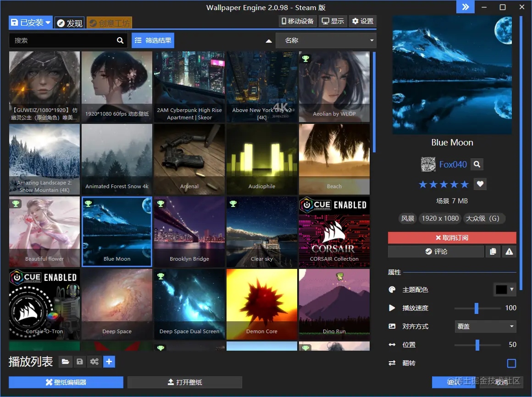The image size is (532, 397).
Task: Expand theme color dropdown arrow
Action: (x=512, y=289)
